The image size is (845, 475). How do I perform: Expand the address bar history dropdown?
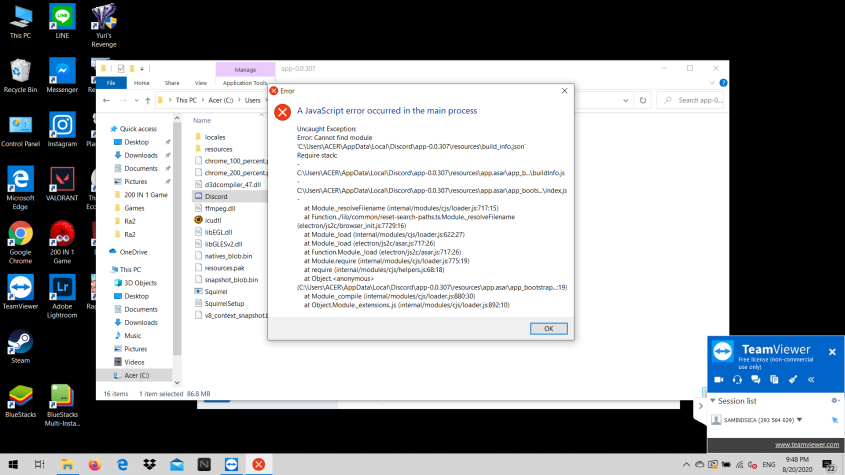625,100
